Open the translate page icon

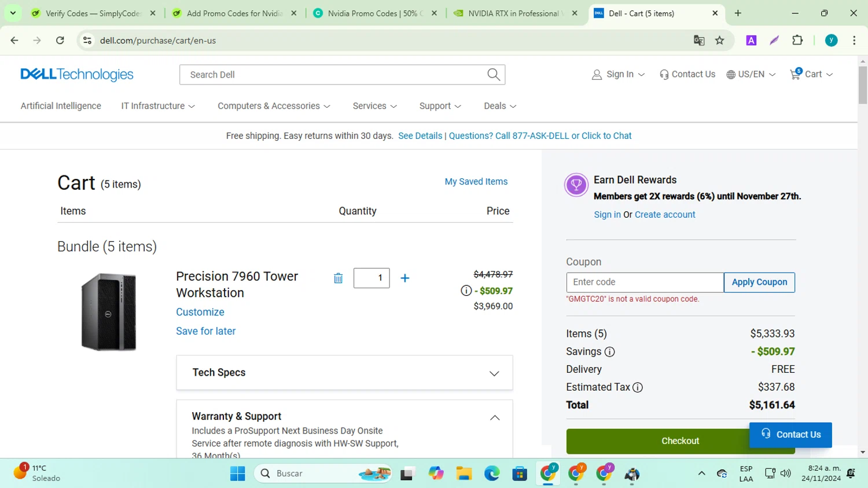699,41
